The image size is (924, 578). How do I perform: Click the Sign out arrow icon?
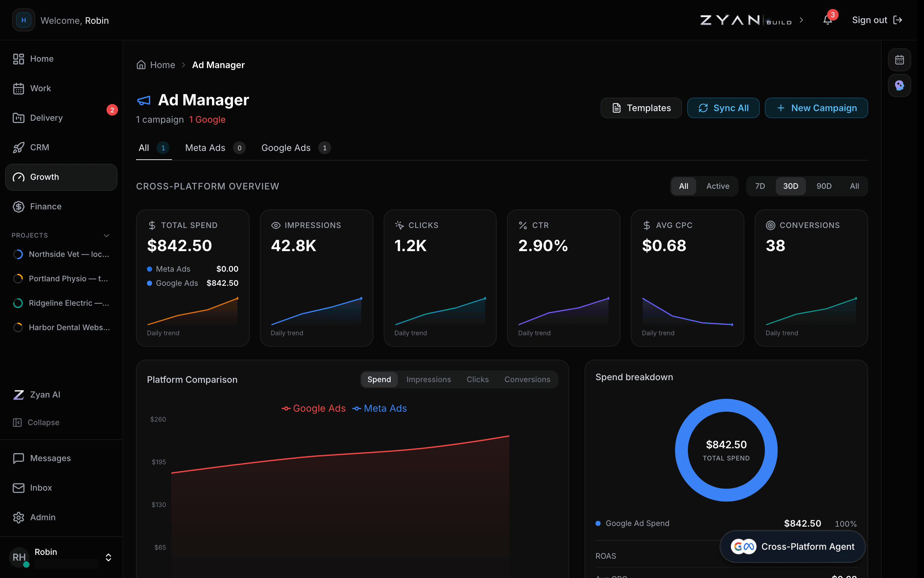[x=898, y=20]
